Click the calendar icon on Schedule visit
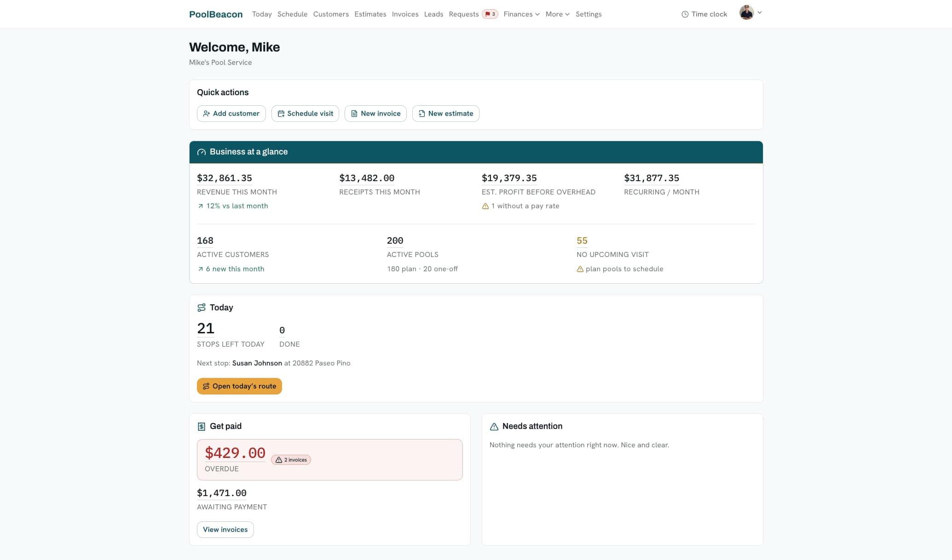Screen dimensions: 952x560 (281, 114)
